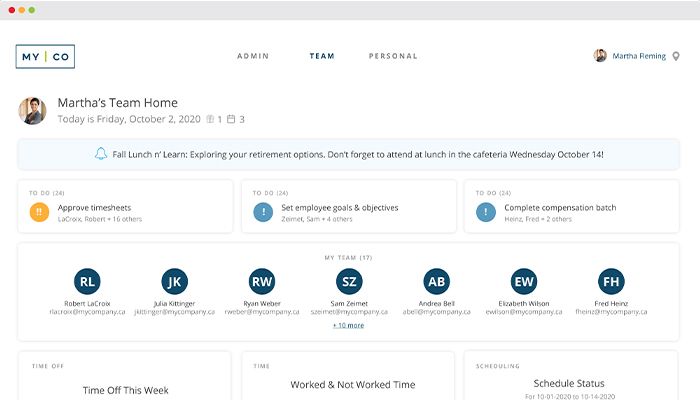700x400 pixels.
Task: Click LaCroix, Robert + 16 others subtitle
Action: coord(100,219)
